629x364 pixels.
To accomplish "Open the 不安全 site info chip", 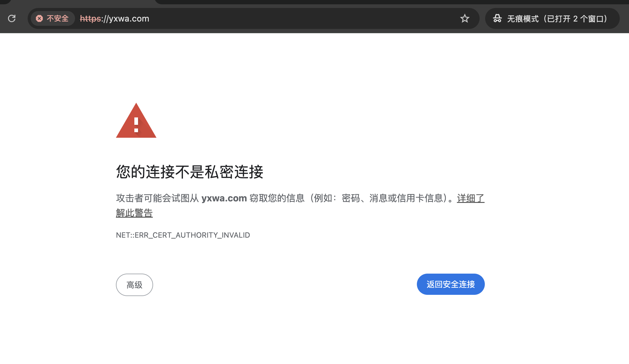I will [x=57, y=18].
